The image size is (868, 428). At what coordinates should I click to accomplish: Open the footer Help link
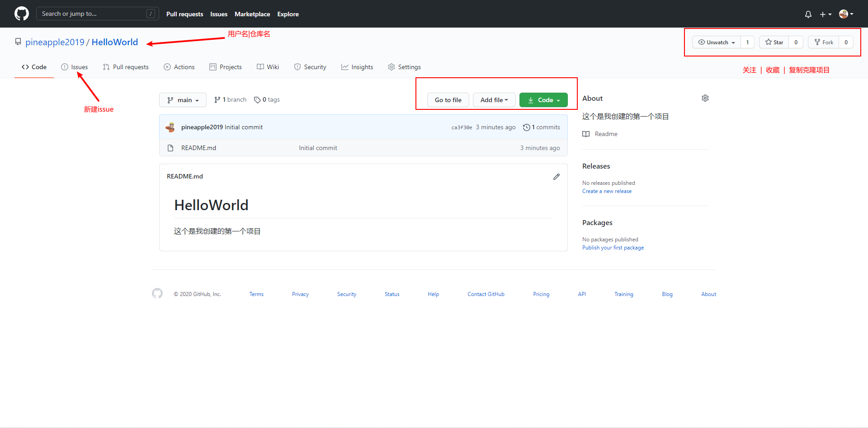pyautogui.click(x=434, y=294)
